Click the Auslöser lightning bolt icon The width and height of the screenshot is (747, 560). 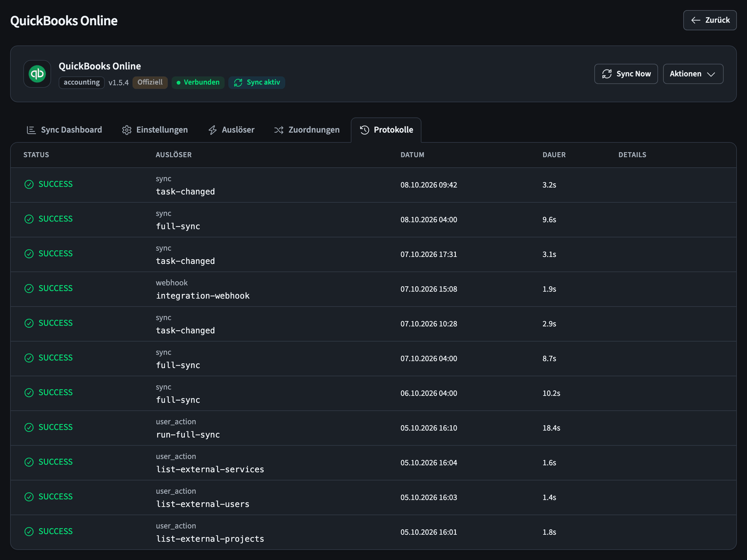tap(212, 130)
